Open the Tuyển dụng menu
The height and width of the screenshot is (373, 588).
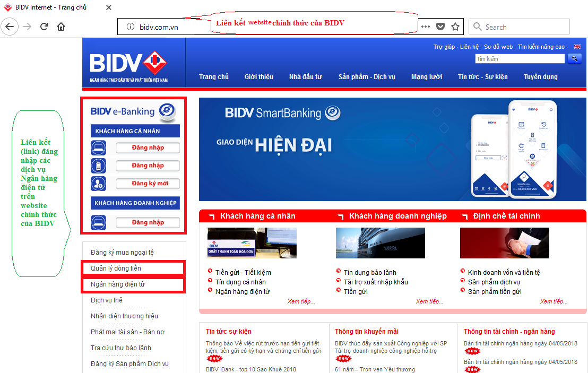tap(540, 77)
